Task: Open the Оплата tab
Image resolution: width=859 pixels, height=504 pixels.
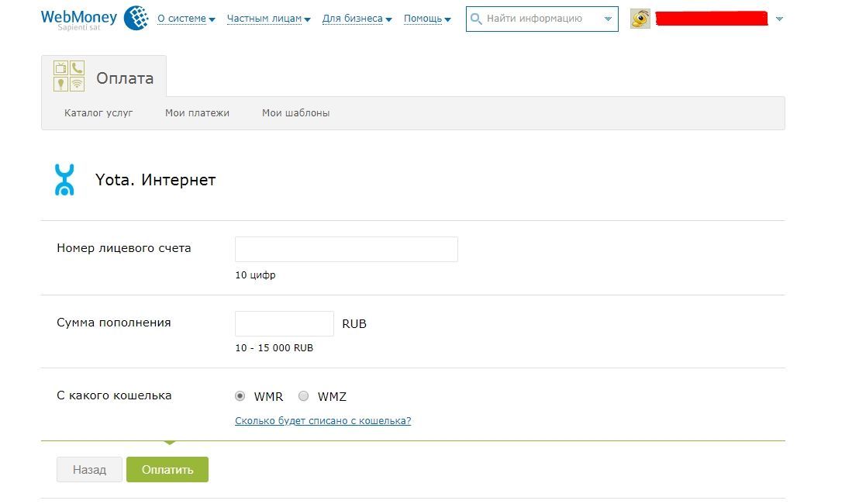Action: pyautogui.click(x=104, y=77)
